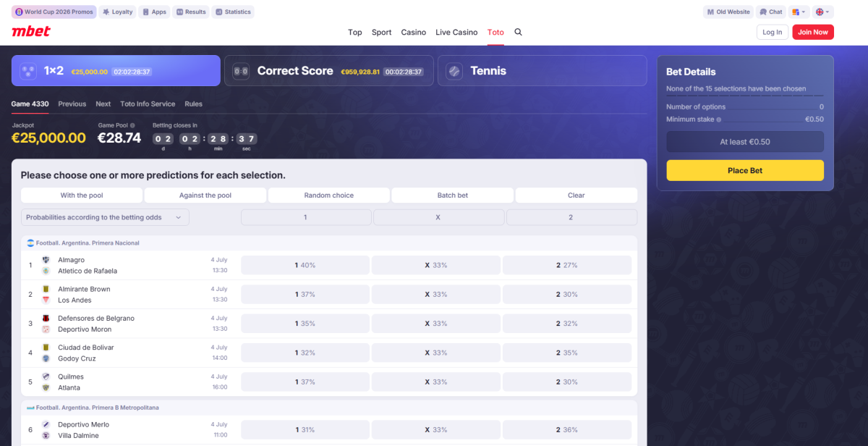Click the Place Bet button
868x446 pixels.
pyautogui.click(x=745, y=170)
